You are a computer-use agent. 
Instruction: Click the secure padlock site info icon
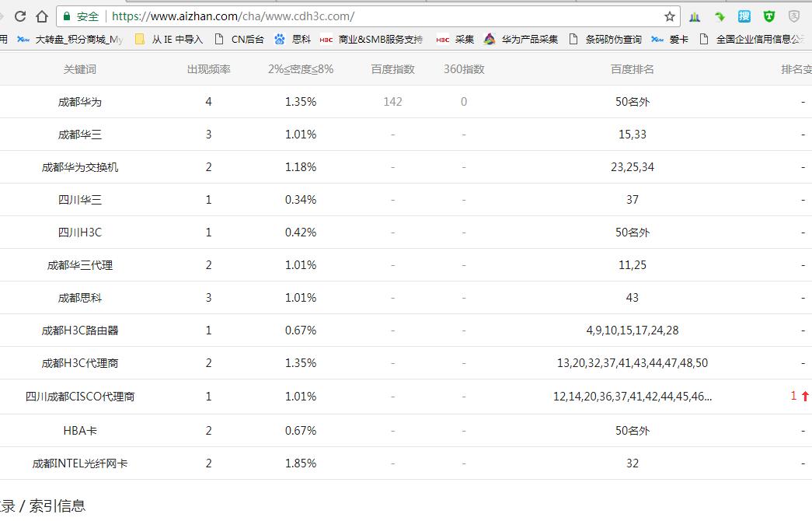pos(68,16)
